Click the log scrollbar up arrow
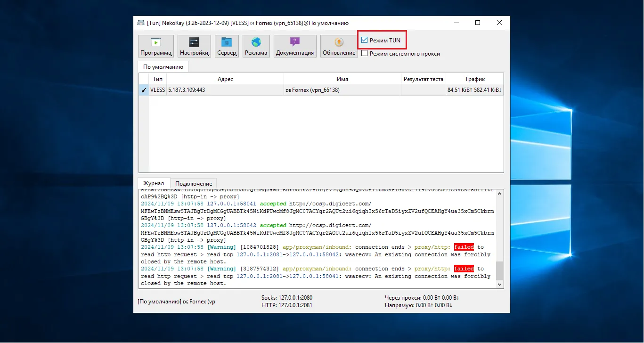Viewport: 644px width, 343px height. 500,193
